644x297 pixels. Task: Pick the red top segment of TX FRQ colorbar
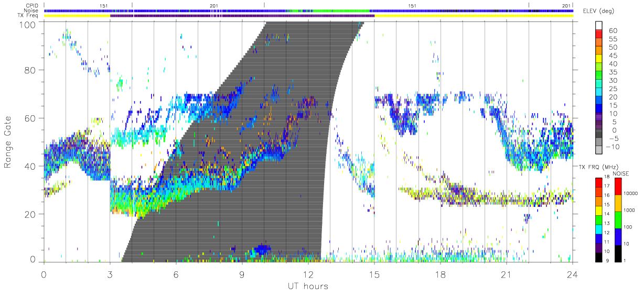(x=598, y=182)
